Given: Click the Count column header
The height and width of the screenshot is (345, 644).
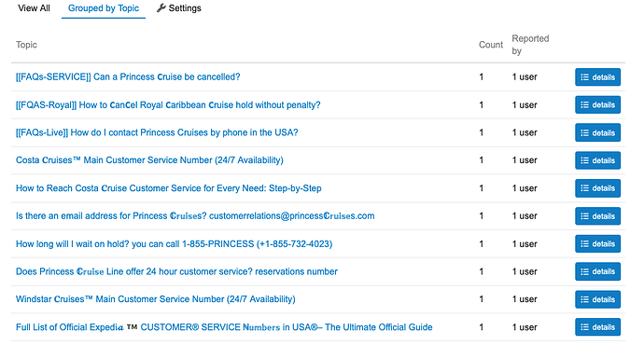Looking at the screenshot, I should pyautogui.click(x=491, y=45).
